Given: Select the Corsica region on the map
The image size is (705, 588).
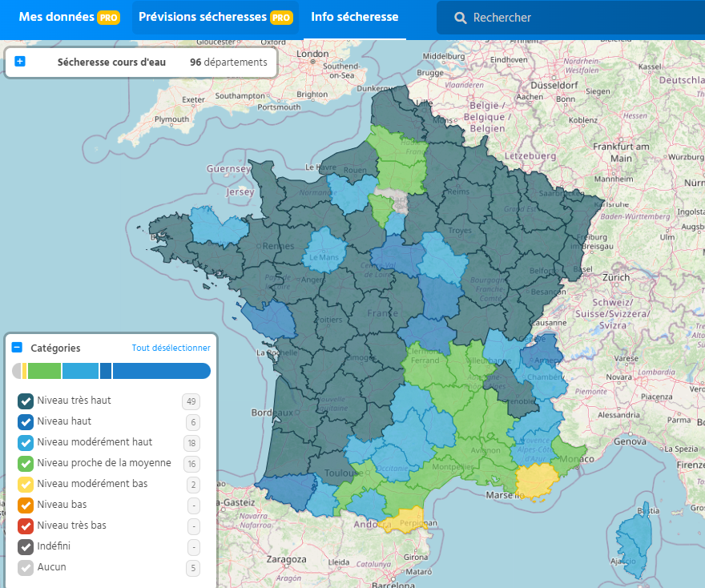Looking at the screenshot, I should (x=634, y=543).
